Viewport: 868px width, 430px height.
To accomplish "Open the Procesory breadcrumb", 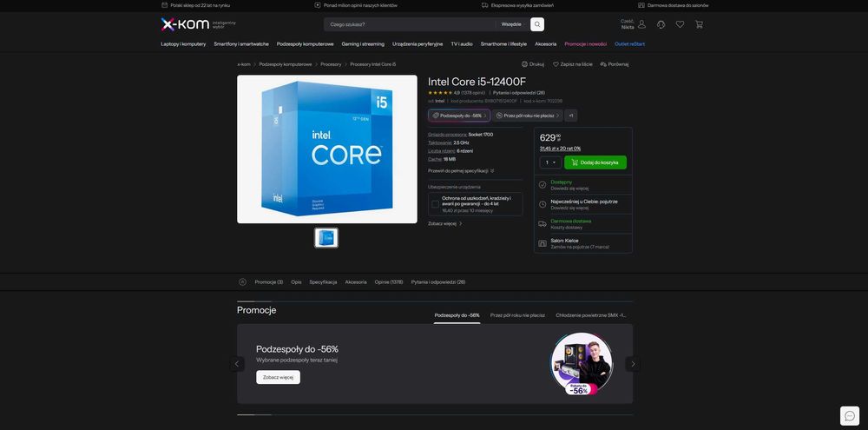I will pos(331,64).
